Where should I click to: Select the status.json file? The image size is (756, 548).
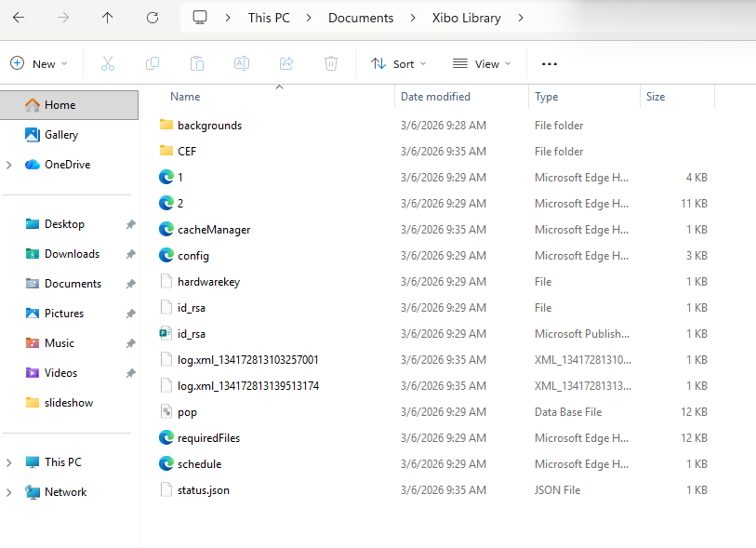click(x=203, y=490)
